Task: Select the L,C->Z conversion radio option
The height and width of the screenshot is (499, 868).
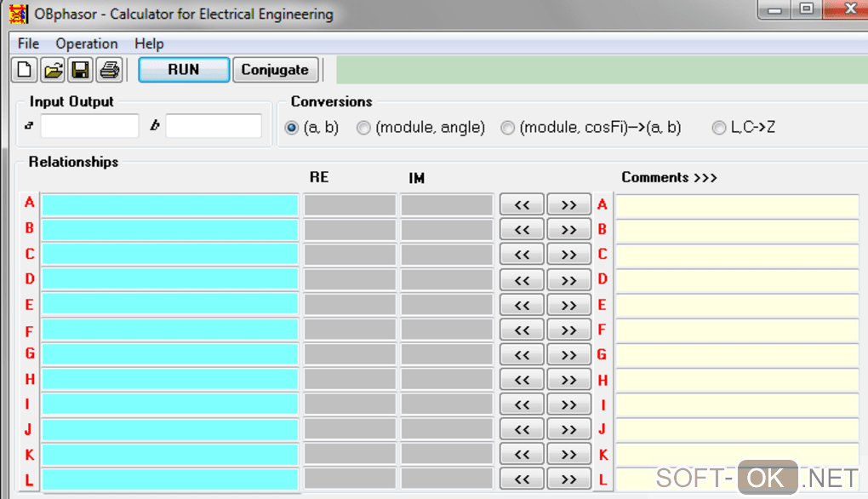Action: 719,128
